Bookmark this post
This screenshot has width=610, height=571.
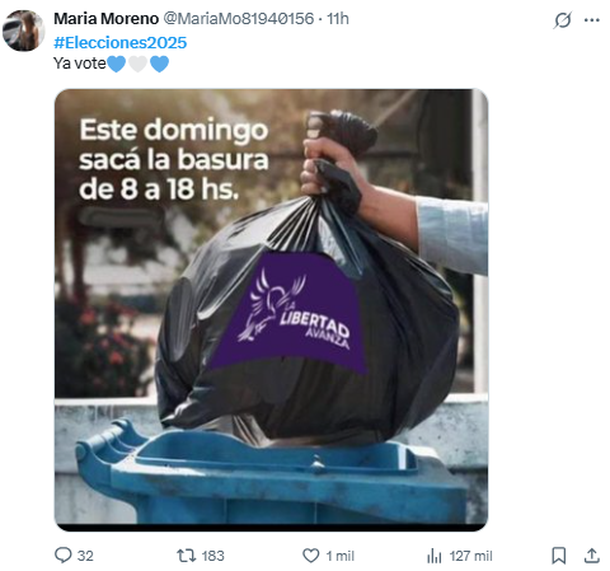coord(559,555)
